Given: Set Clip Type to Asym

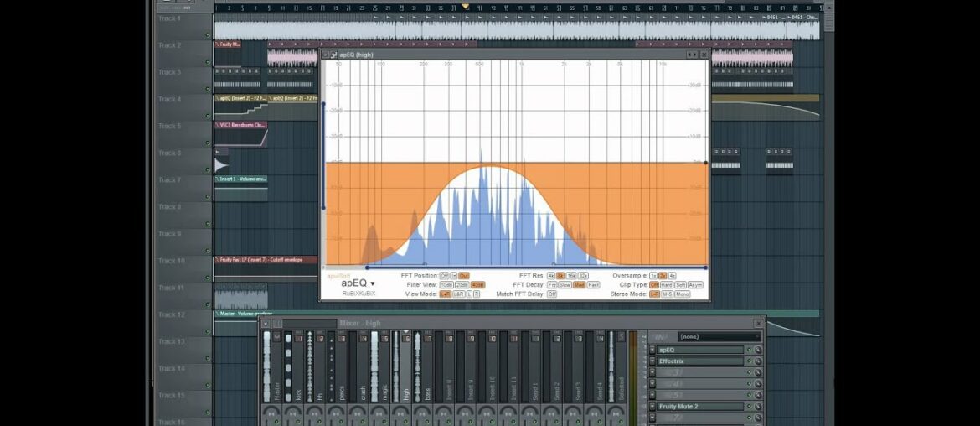Looking at the screenshot, I should (696, 284).
